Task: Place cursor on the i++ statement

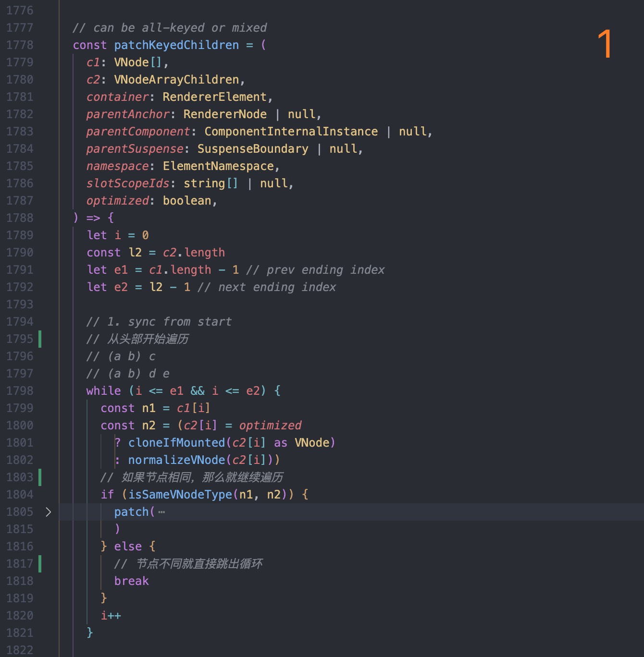Action: pyautogui.click(x=111, y=616)
